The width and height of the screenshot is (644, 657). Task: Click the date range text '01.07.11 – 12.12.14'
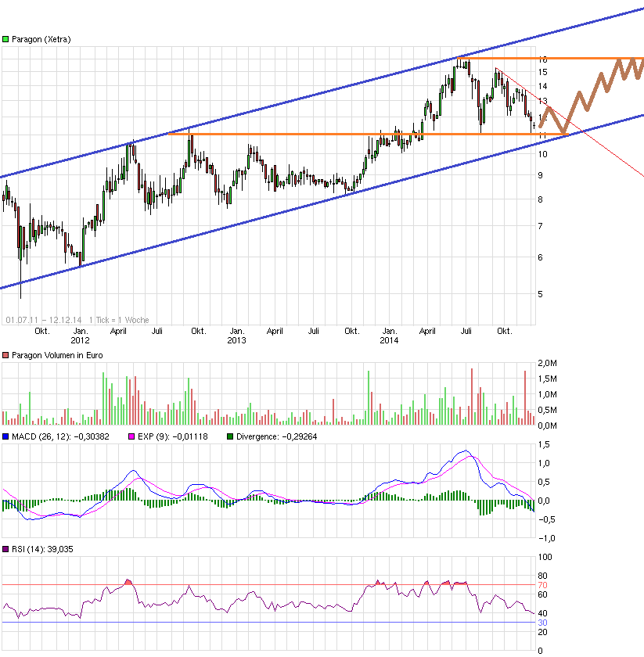[44, 320]
